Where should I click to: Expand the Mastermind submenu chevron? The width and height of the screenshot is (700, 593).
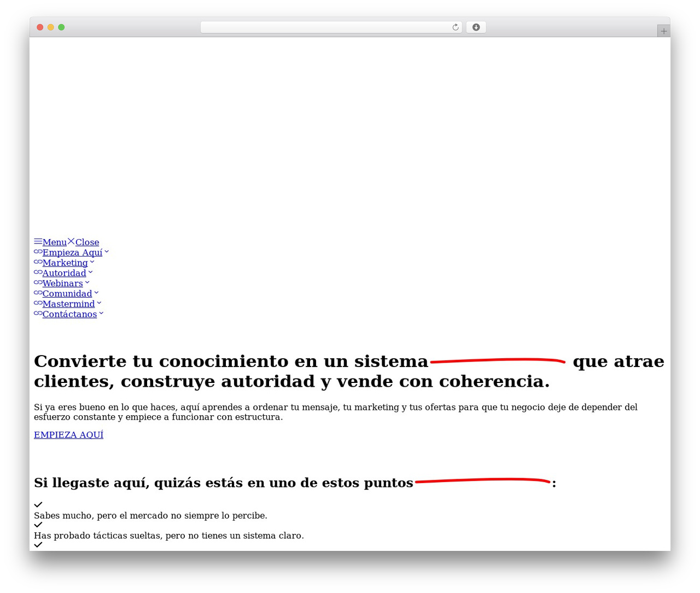(x=99, y=303)
